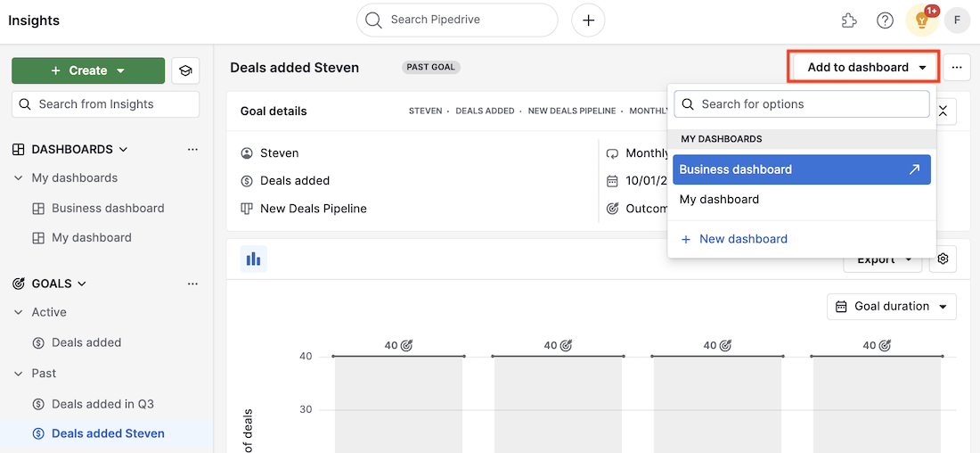Viewport: 980px width, 453px height.
Task: Select the column chart view icon
Action: (x=254, y=259)
